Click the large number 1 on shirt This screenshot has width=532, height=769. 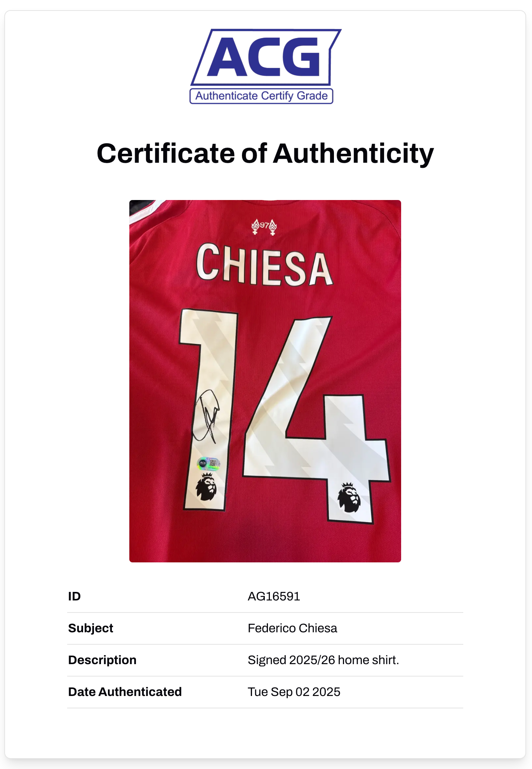[209, 410]
